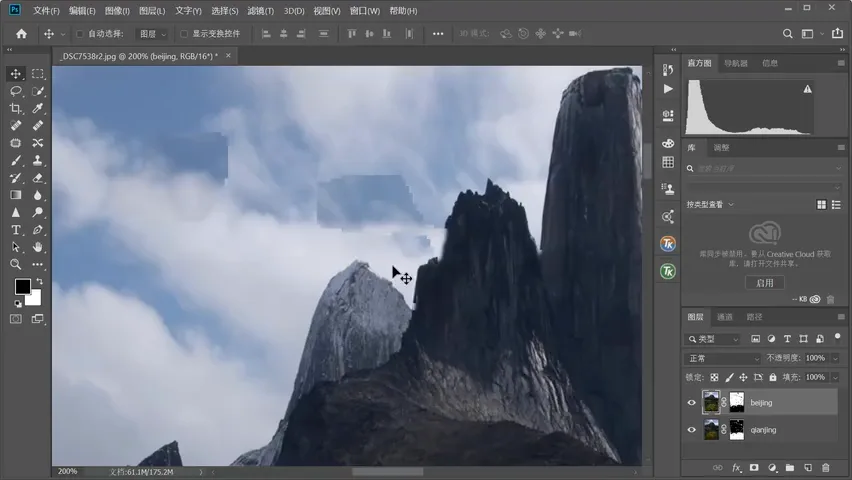852x480 pixels.
Task: Click the library search input field
Action: click(x=763, y=169)
